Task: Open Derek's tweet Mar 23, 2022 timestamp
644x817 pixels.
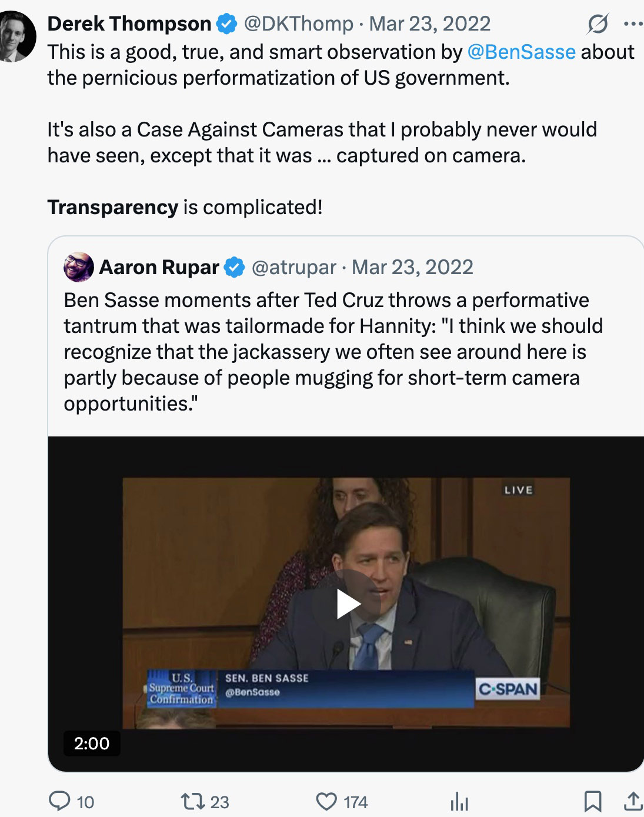Action: pos(429,24)
